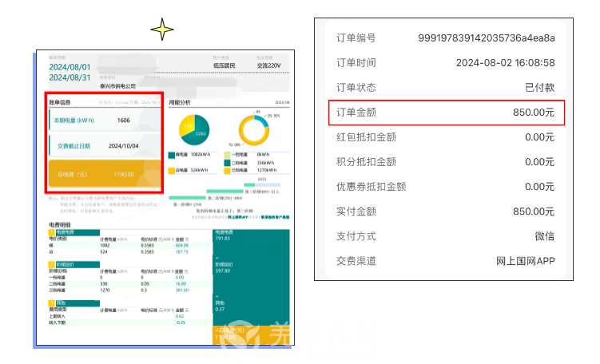Screen dimensions: 600x364
Task: Click the 低压居民 user type text
Action: [225, 65]
